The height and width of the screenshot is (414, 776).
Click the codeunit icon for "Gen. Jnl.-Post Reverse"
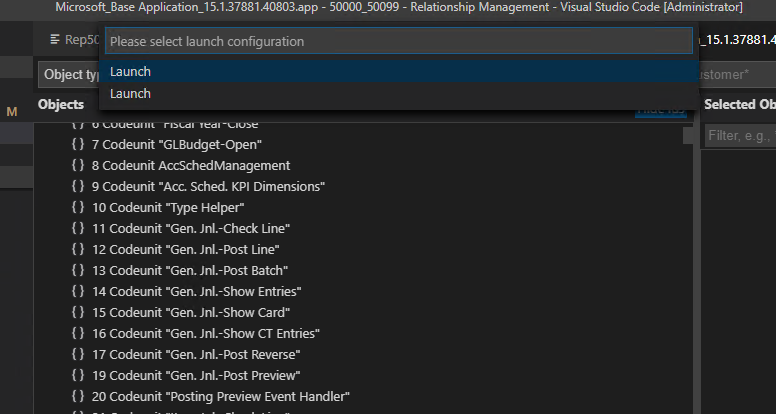[78, 355]
